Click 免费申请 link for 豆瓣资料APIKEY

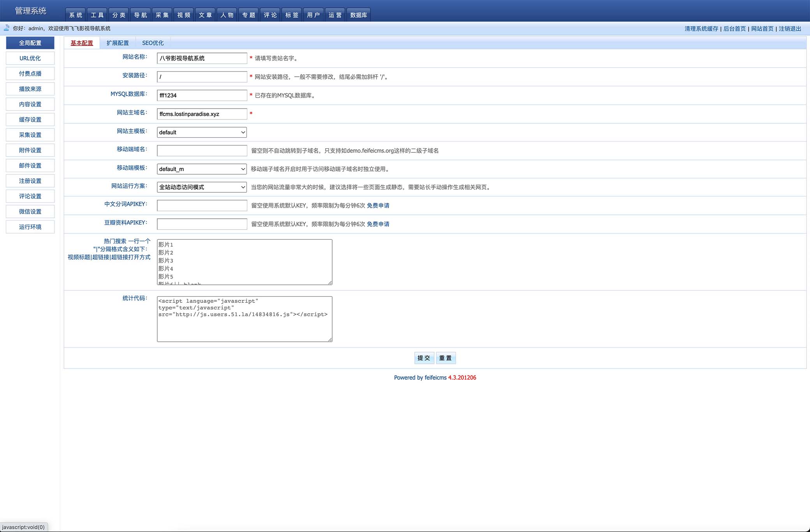(x=378, y=224)
